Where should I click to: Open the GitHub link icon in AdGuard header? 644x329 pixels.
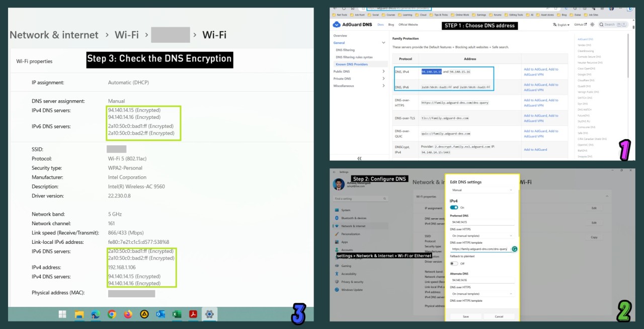click(580, 24)
